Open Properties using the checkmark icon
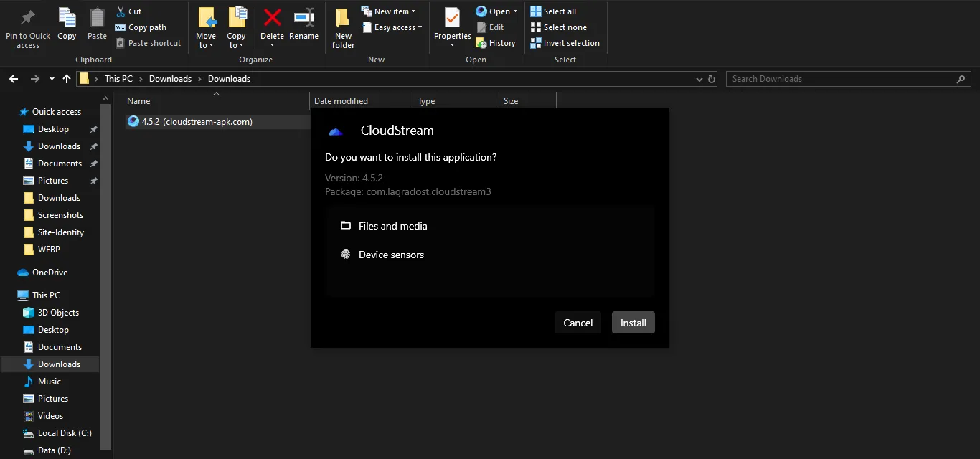 [452, 17]
